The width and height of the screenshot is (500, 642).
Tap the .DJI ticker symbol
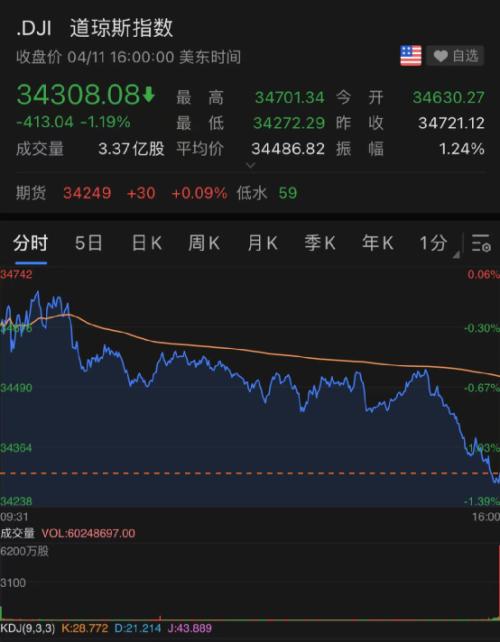coord(34,30)
